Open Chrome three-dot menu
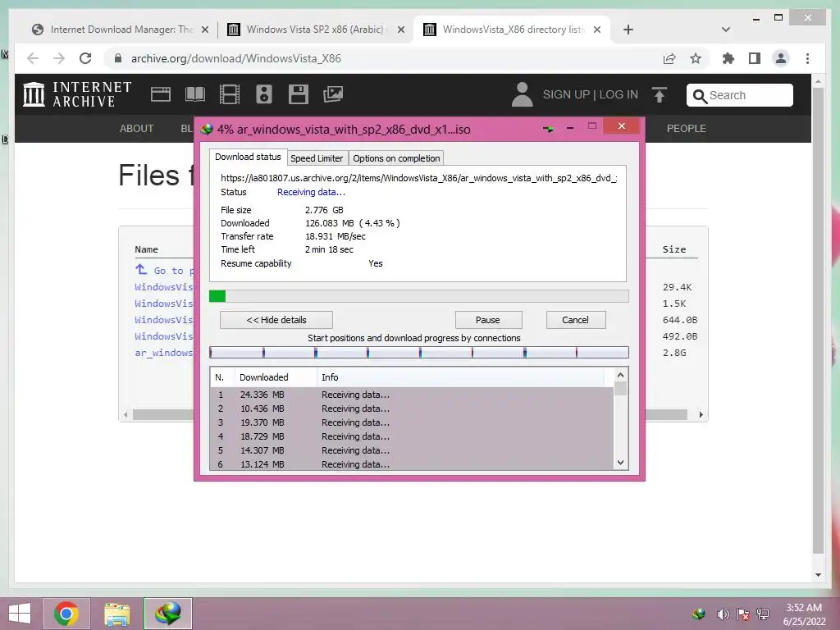 807,58
